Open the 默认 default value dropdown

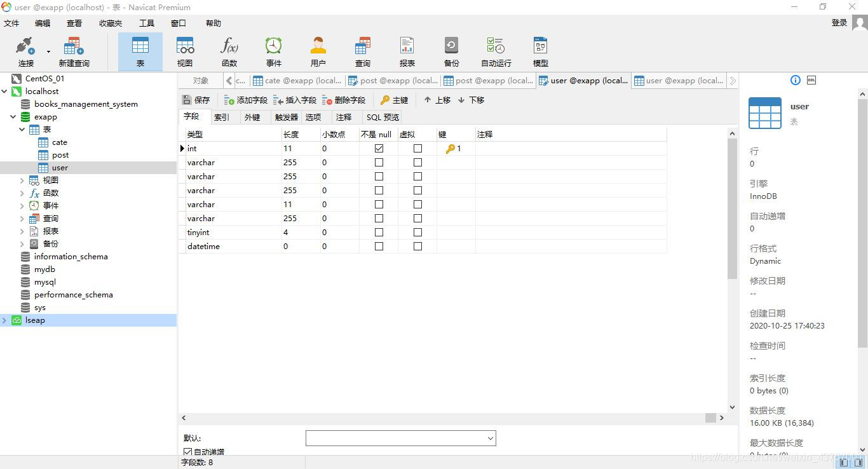[490, 438]
